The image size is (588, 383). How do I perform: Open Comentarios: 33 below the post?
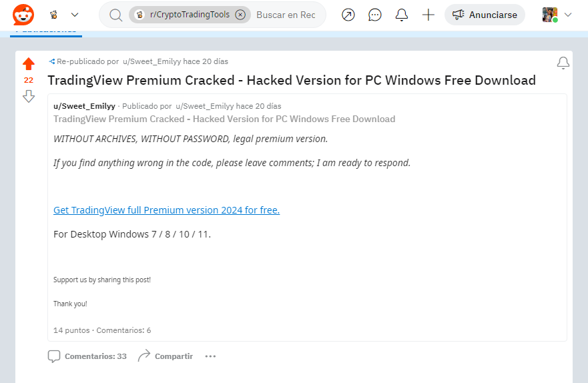pos(87,356)
